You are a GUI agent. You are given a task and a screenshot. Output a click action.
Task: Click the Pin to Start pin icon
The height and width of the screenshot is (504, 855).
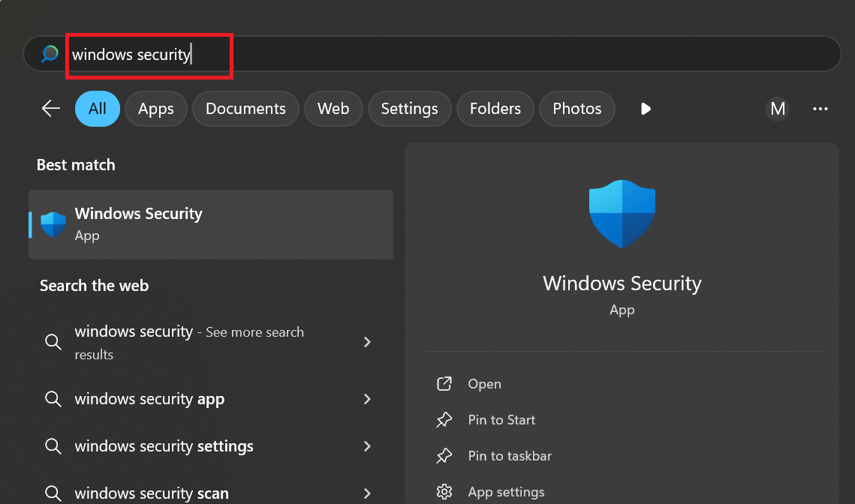444,420
